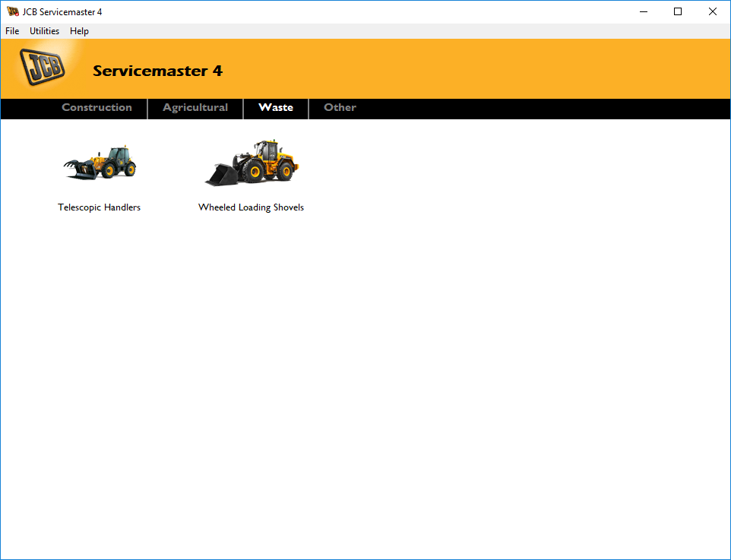The width and height of the screenshot is (731, 560).
Task: Open the Telescopic Handlers machine icon
Action: (x=100, y=163)
